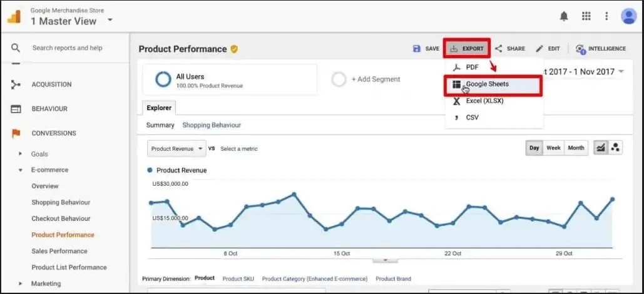The height and width of the screenshot is (294, 644).
Task: Switch to line chart view icon
Action: tap(600, 148)
